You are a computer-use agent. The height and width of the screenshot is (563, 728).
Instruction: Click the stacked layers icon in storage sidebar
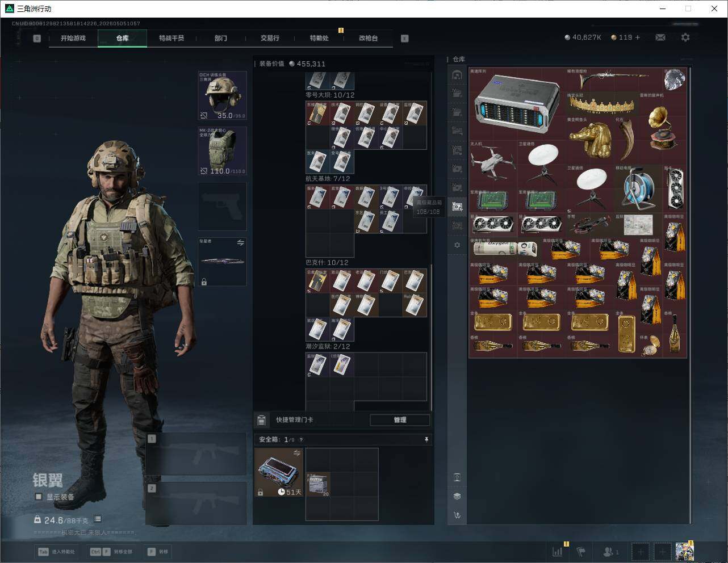tap(457, 496)
